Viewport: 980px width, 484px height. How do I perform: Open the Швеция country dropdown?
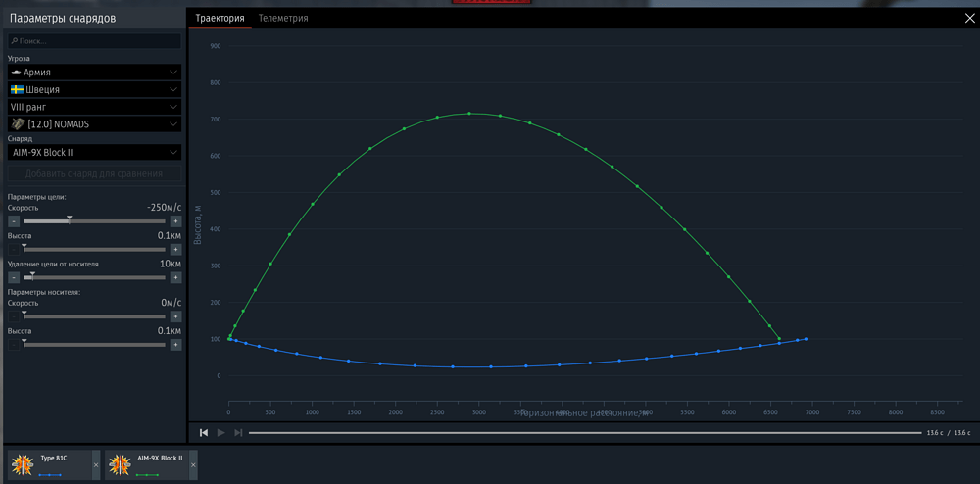click(95, 89)
